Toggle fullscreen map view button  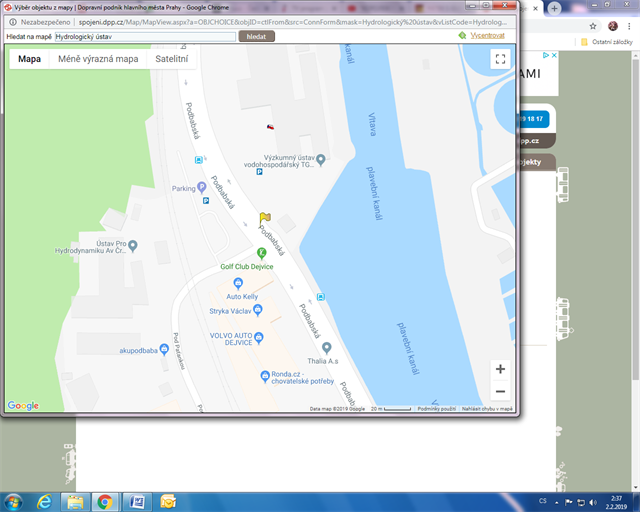click(x=500, y=59)
